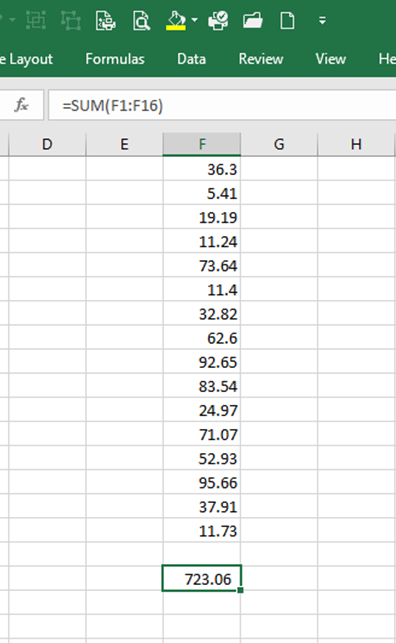Select cell containing 19.19
396x643 pixels.
[202, 217]
